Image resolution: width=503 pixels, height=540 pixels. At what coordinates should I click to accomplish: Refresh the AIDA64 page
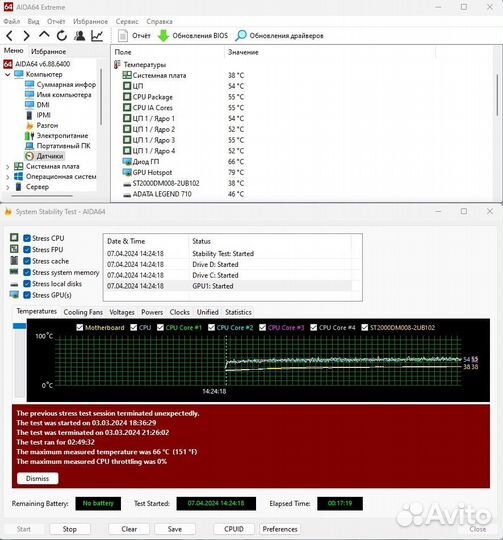click(x=62, y=35)
